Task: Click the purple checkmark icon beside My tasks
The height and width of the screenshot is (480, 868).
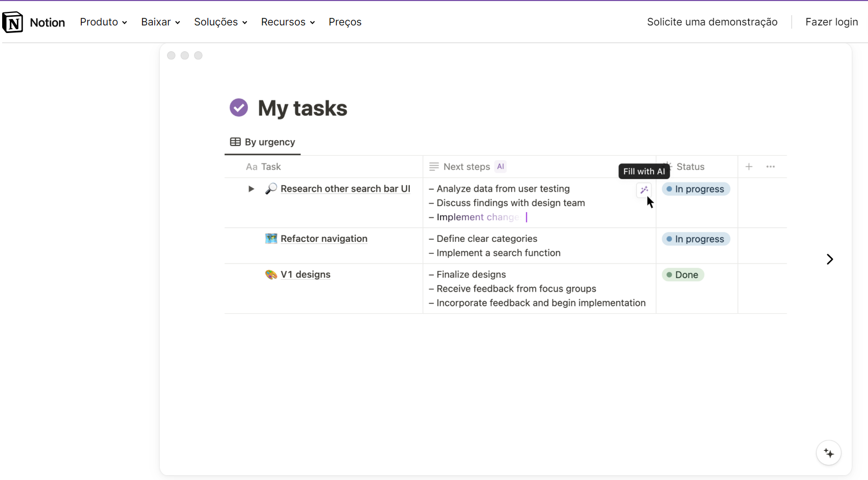Action: coord(239,108)
